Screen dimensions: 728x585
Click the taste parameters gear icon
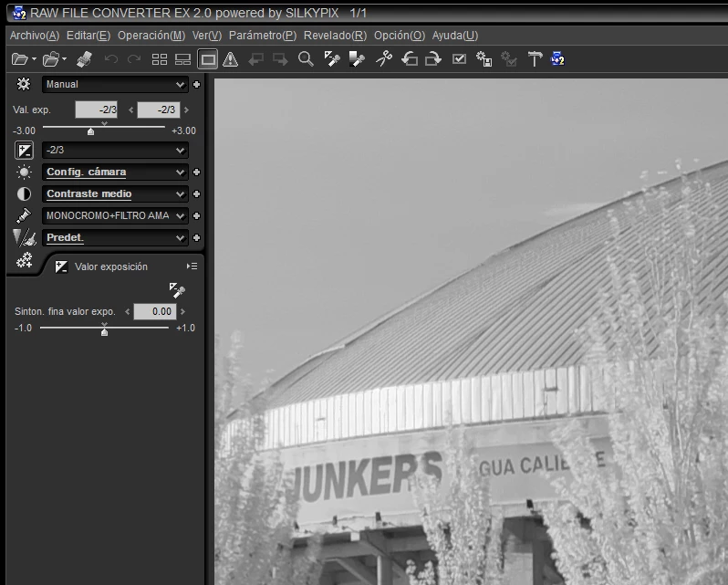pyautogui.click(x=24, y=84)
